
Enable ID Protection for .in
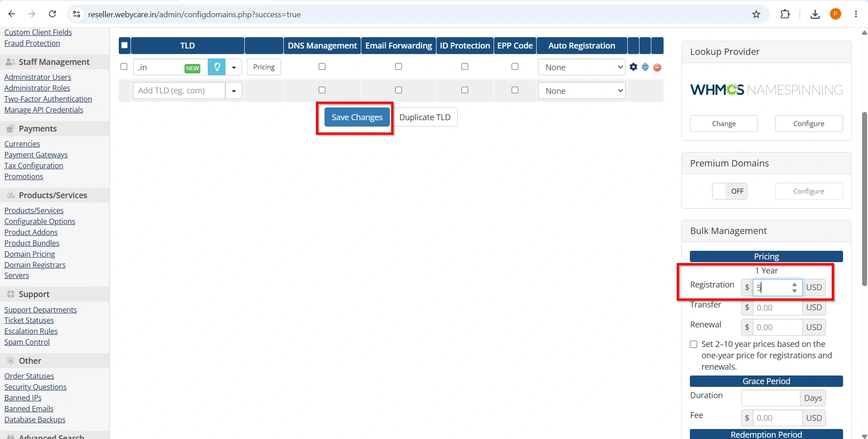pyautogui.click(x=465, y=67)
